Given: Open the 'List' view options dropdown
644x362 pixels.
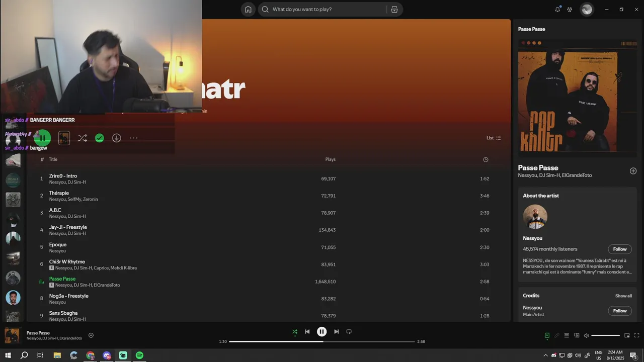Looking at the screenshot, I should [x=494, y=138].
